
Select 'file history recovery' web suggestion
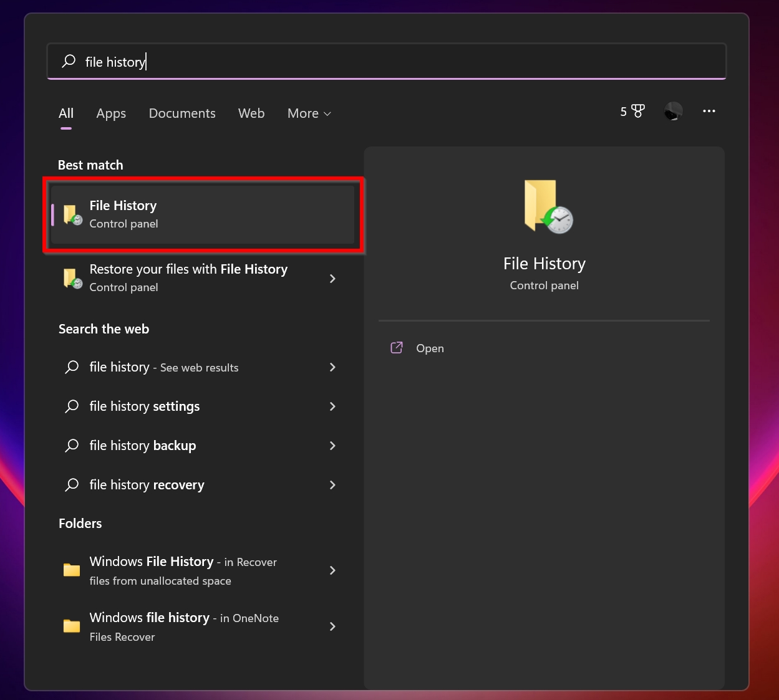(203, 485)
